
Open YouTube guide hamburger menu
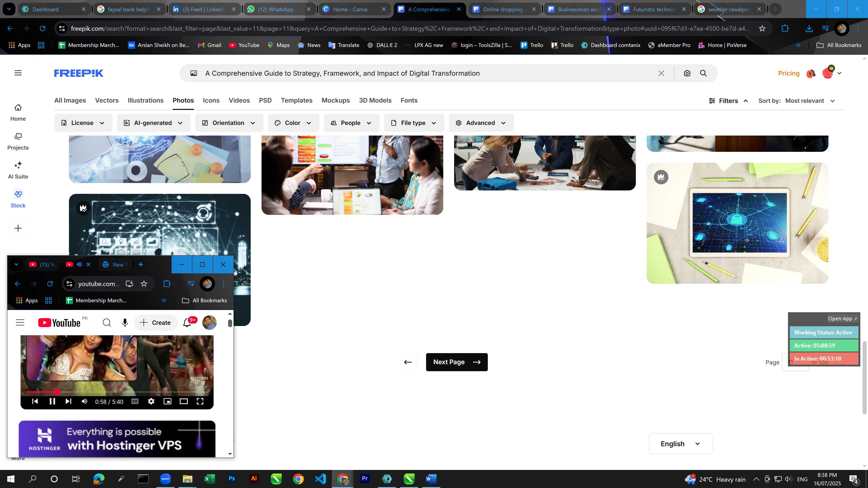click(x=20, y=323)
